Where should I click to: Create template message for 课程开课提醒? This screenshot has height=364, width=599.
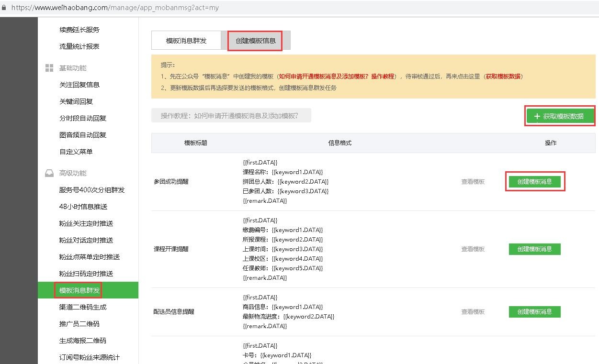pyautogui.click(x=534, y=249)
